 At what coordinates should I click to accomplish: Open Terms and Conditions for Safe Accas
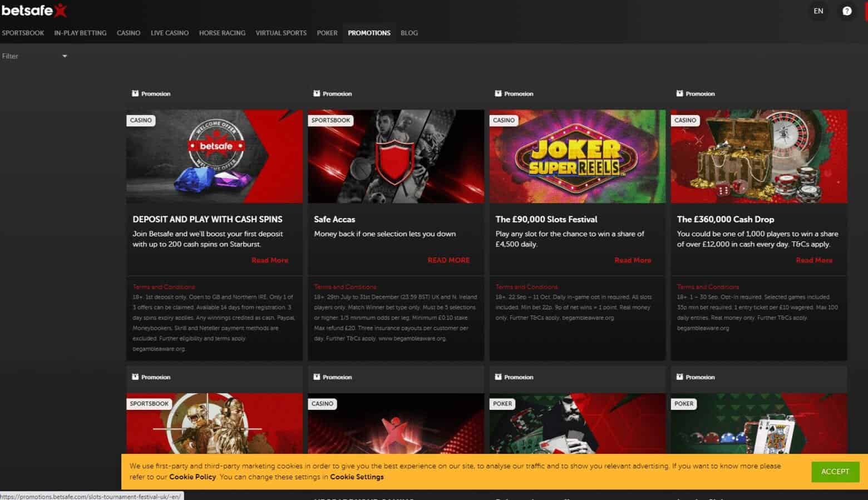[345, 287]
